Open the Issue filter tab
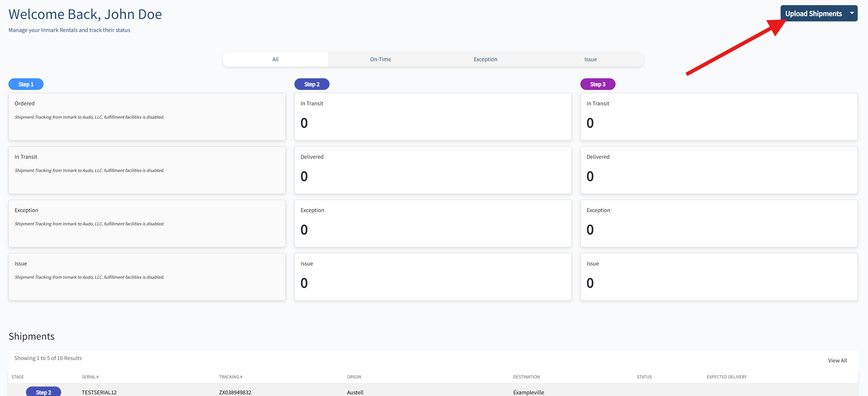868x396 pixels. [590, 59]
